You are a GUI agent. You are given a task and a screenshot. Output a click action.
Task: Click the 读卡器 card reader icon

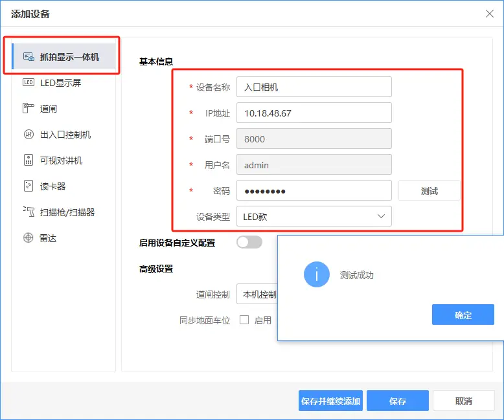coord(29,186)
